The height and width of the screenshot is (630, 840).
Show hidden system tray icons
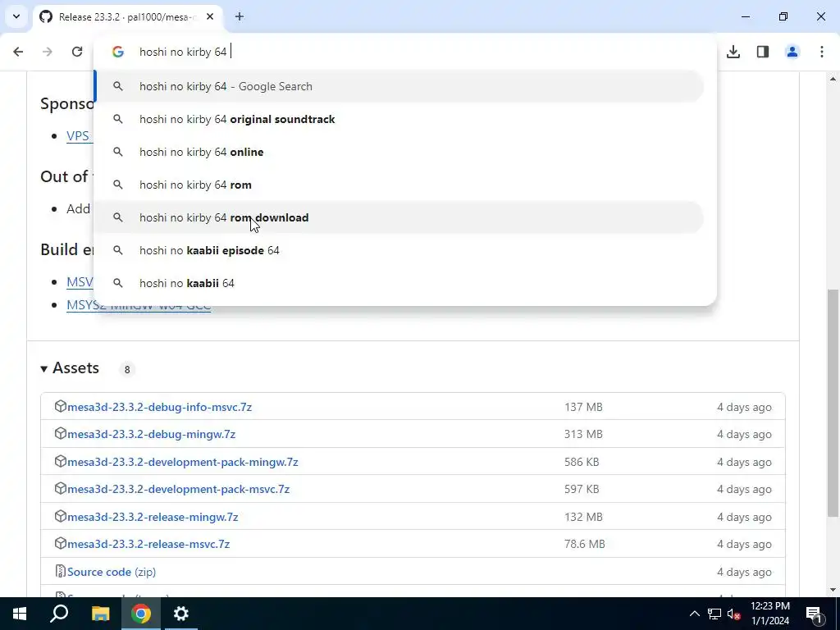pyautogui.click(x=694, y=614)
